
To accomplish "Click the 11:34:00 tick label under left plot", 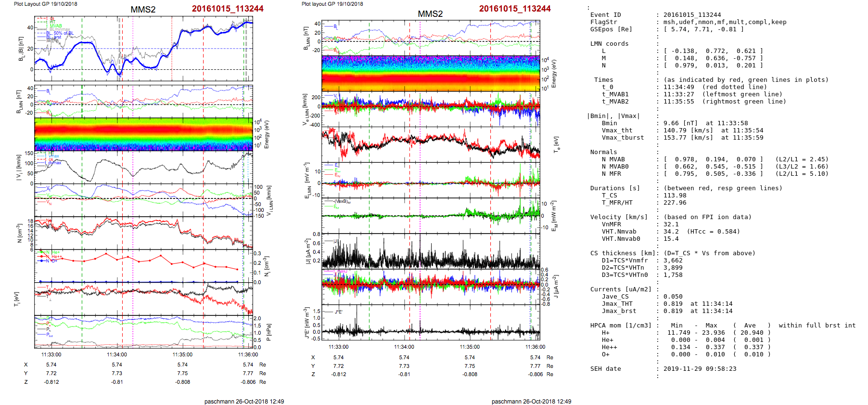I will click(x=117, y=354).
